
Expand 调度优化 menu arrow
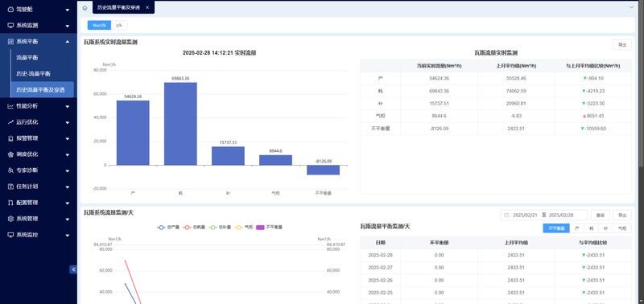click(68, 154)
